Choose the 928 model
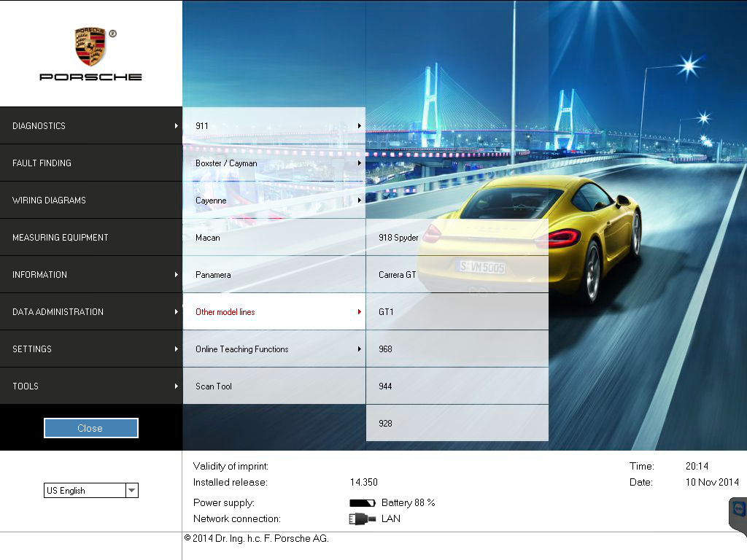This screenshot has width=747, height=560. [x=457, y=424]
